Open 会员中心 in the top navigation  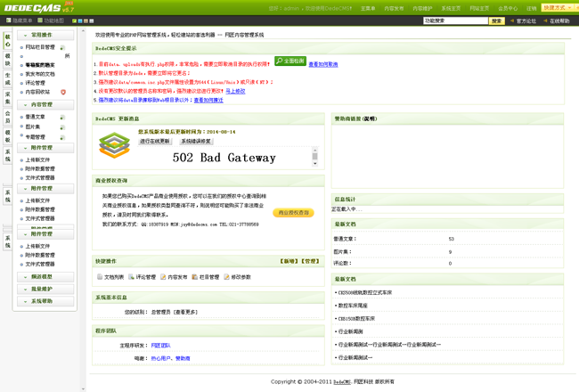tap(508, 8)
